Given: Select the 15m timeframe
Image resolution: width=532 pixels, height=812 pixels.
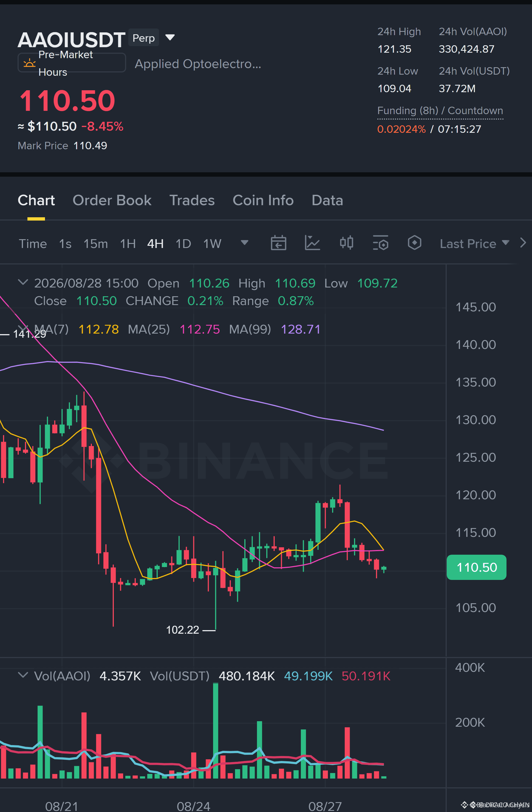Looking at the screenshot, I should point(95,244).
